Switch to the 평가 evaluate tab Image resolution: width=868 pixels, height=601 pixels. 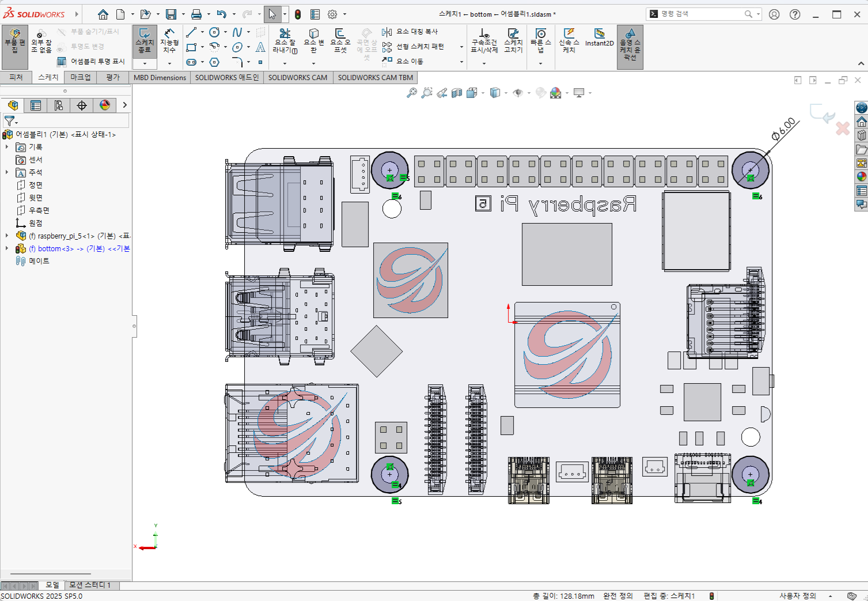click(113, 77)
